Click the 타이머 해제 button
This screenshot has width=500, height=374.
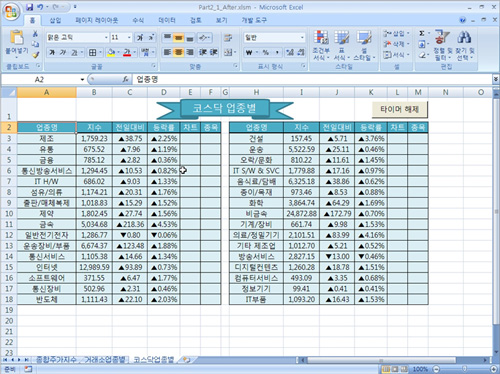[399, 109]
